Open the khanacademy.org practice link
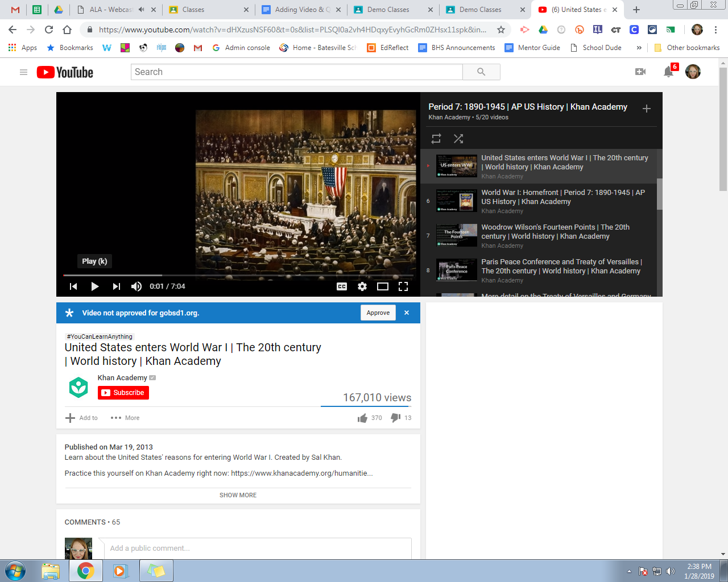 (x=302, y=473)
